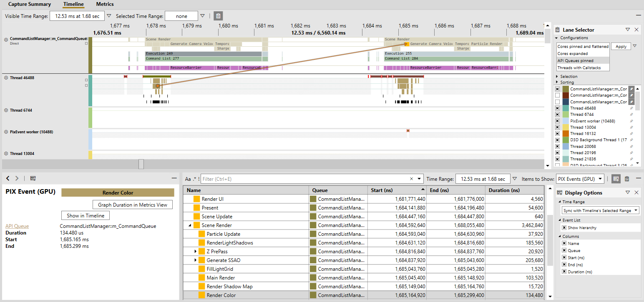
Task: Click the gear icon beside Thread 13004
Action: tap(6, 154)
